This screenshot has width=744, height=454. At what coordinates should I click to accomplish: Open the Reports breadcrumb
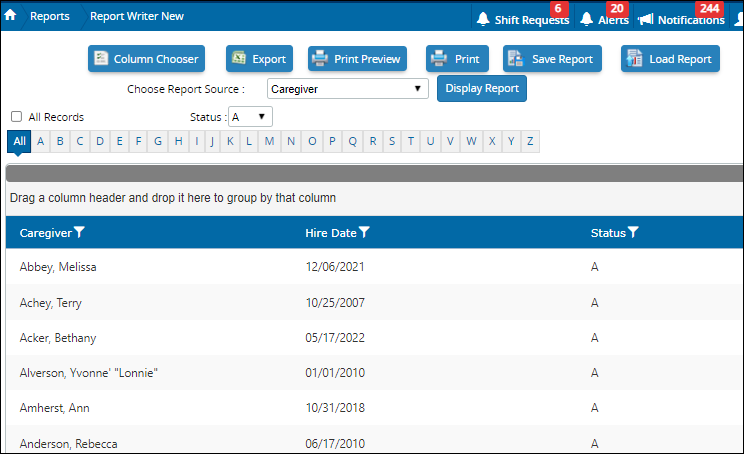point(49,16)
